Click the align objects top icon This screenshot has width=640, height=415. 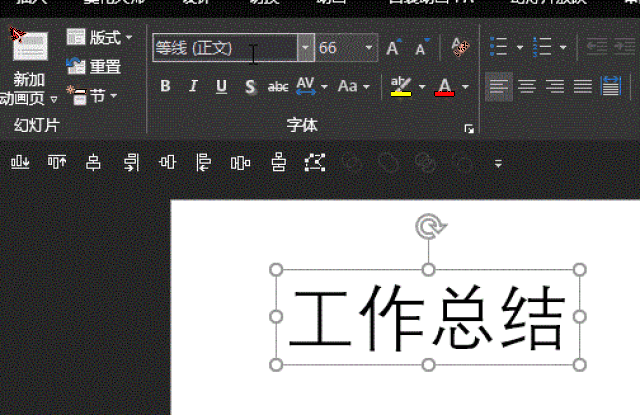[x=57, y=163]
